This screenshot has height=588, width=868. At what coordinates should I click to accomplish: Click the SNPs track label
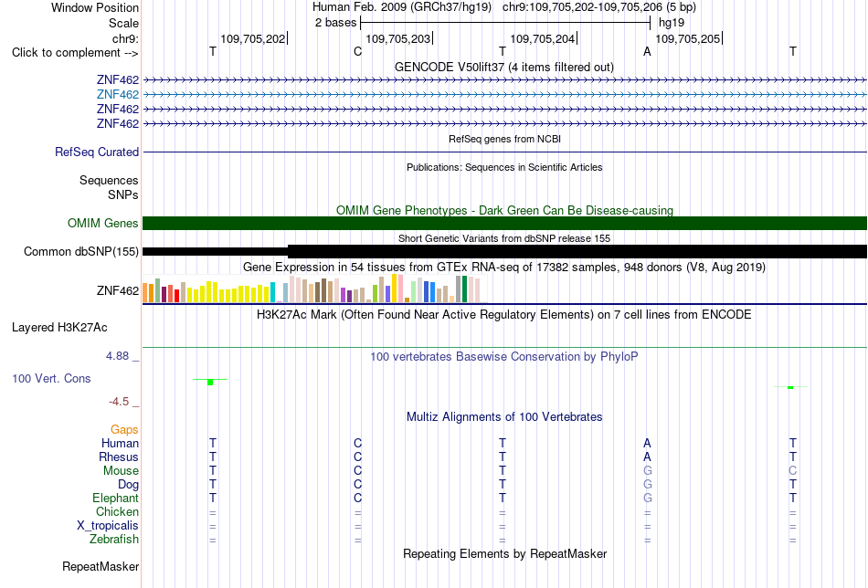(123, 195)
